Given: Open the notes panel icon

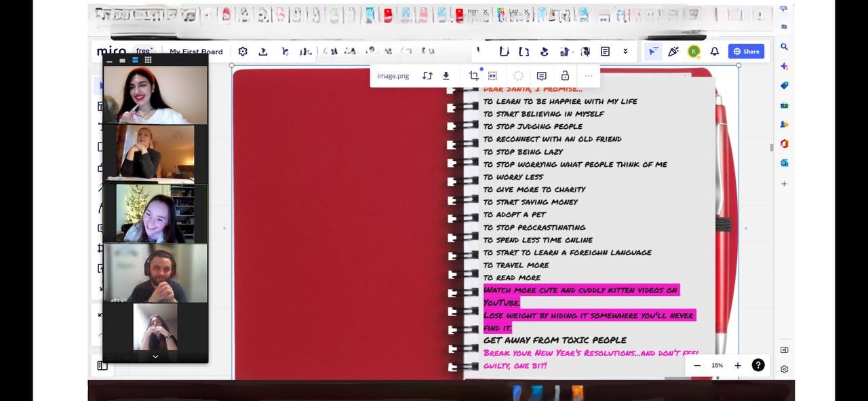Looking at the screenshot, I should pos(605,52).
